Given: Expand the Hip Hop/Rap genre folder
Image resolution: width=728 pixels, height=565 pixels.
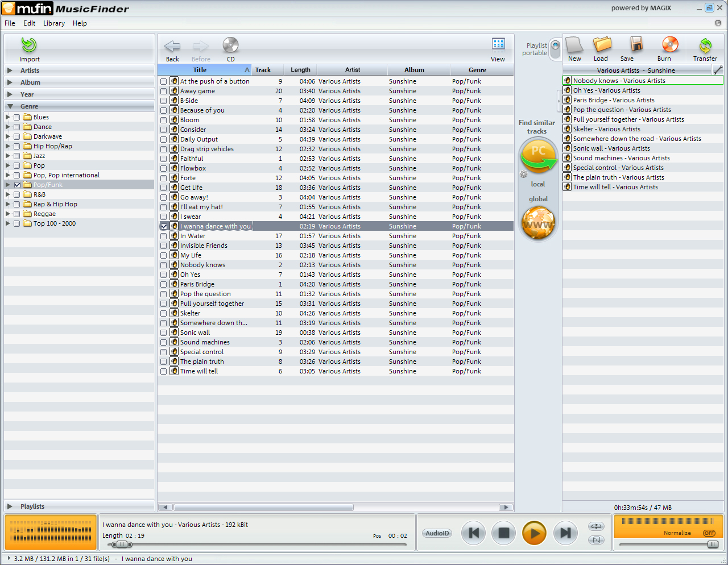Looking at the screenshot, I should (8, 146).
